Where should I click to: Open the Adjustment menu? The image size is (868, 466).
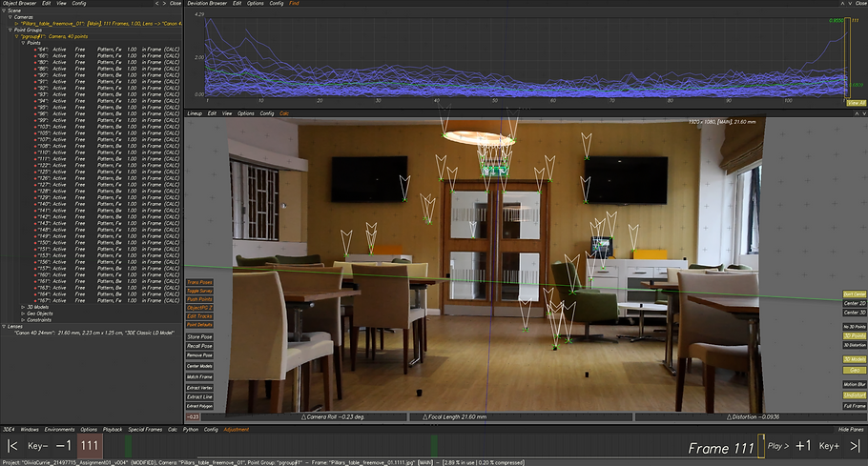click(237, 430)
